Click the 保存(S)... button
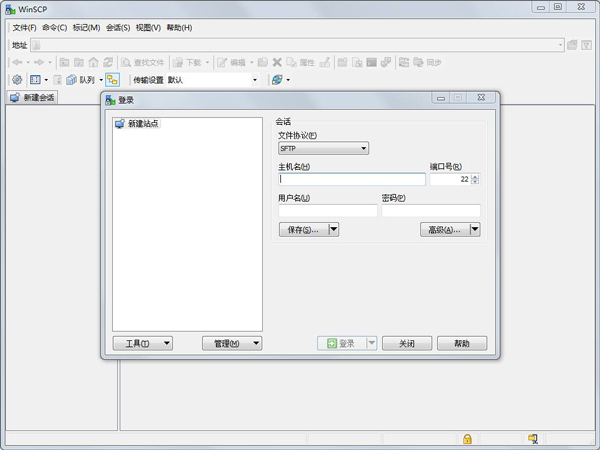600x450 pixels. 303,230
